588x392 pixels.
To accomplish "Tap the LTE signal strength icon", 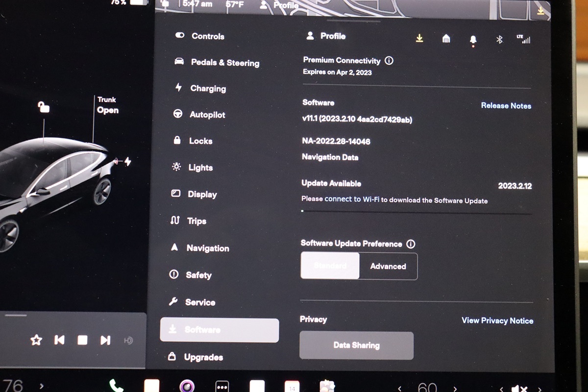I will click(x=523, y=39).
